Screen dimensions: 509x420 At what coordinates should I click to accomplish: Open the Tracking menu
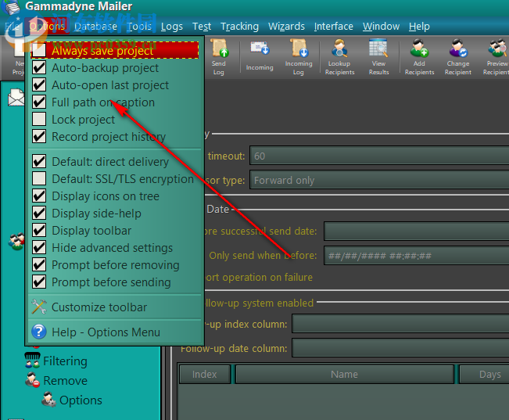[x=239, y=27]
